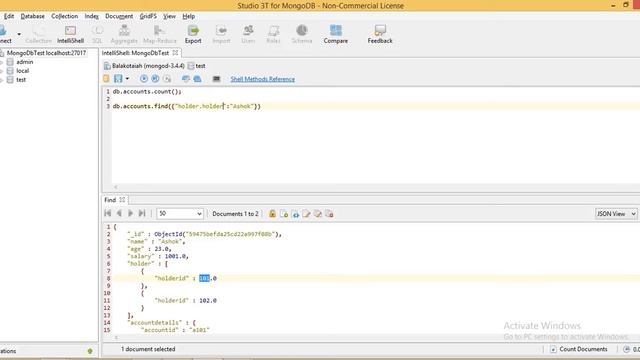Go to first page of results
The width and height of the screenshot is (640, 360).
click(x=108, y=213)
